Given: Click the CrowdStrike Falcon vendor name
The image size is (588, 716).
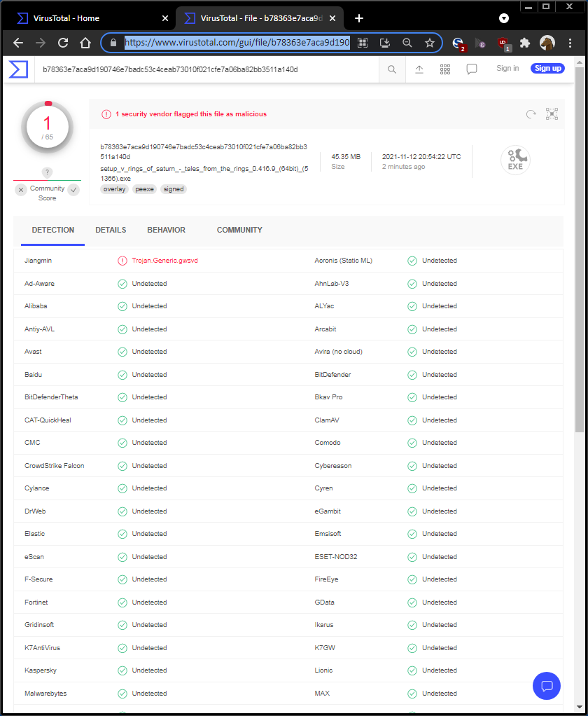Looking at the screenshot, I should click(x=55, y=466).
